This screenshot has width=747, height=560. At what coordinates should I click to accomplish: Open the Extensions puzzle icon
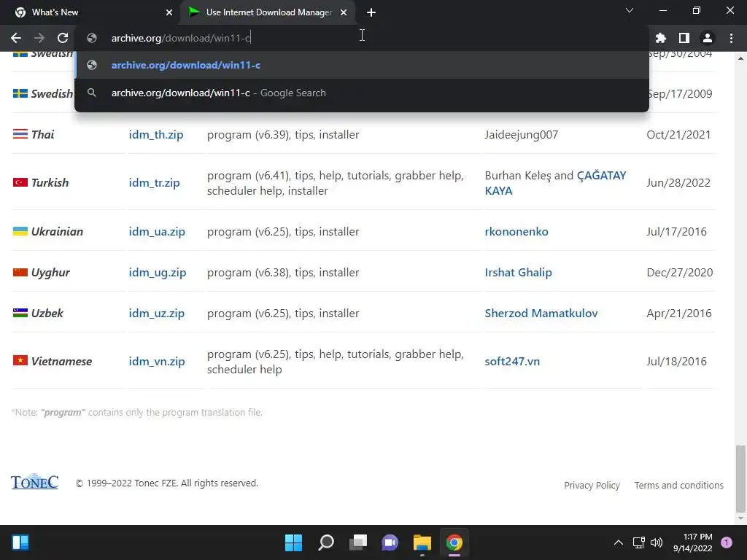[661, 38]
